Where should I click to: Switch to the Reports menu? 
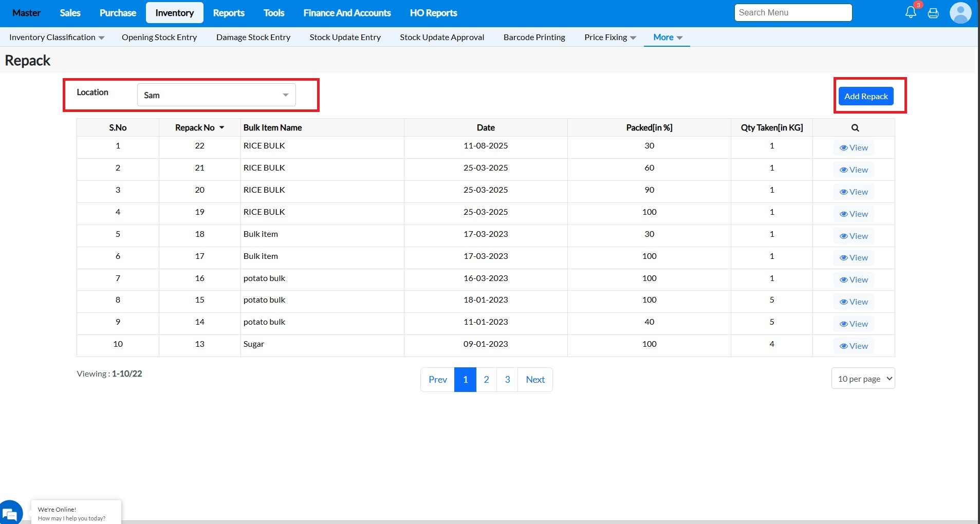(x=229, y=13)
